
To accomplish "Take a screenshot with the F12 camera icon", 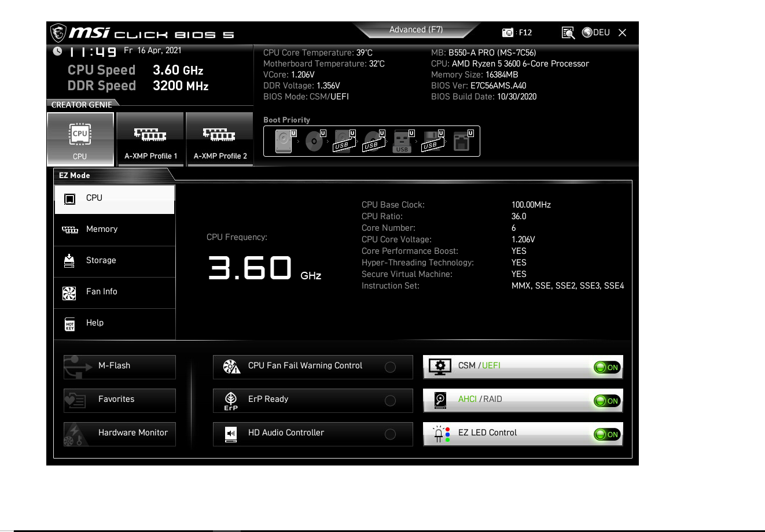I will point(507,33).
